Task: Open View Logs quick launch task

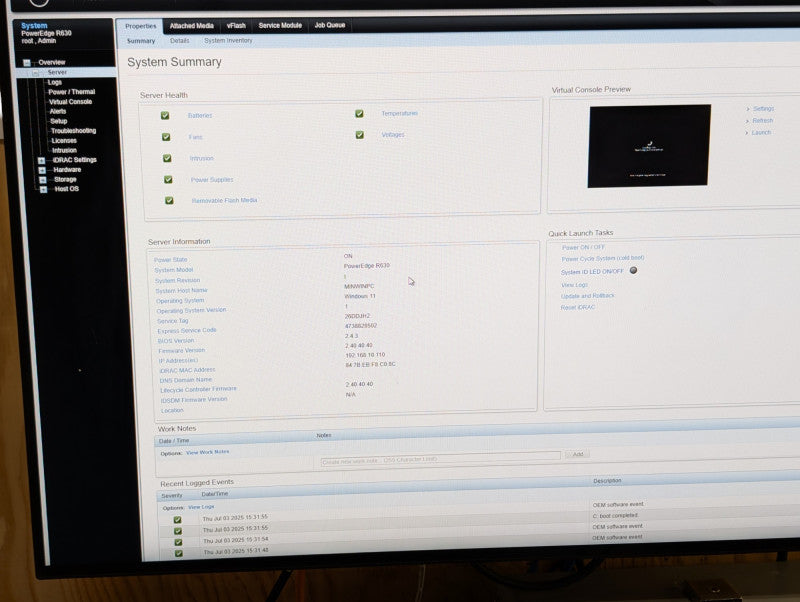Action: point(574,285)
